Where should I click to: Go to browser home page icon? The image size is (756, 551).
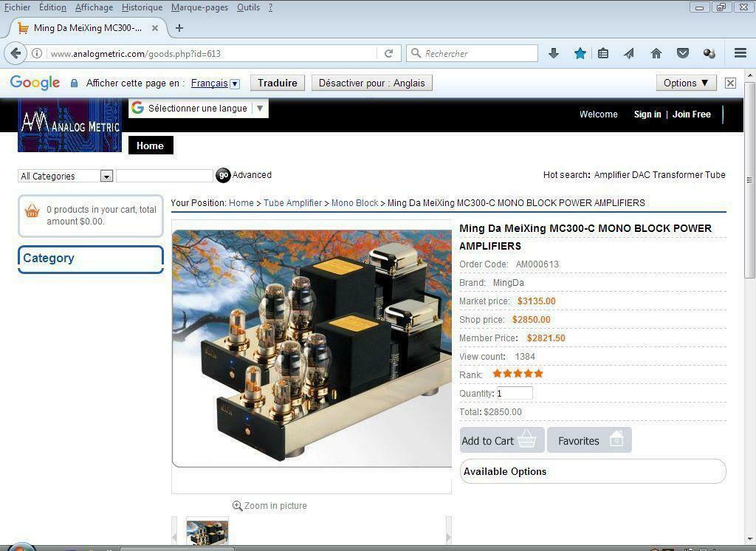point(656,53)
